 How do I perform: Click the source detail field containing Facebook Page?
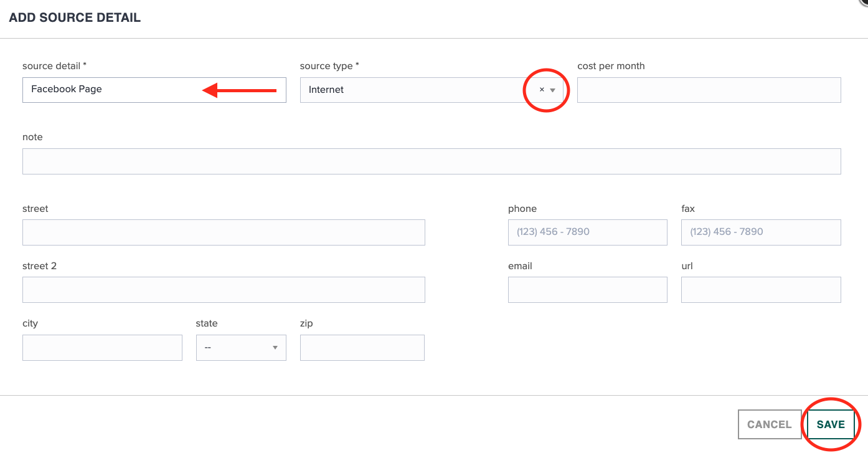click(x=154, y=89)
